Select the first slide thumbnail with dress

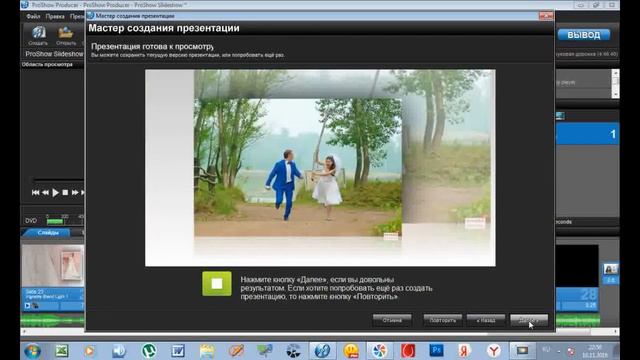[x=53, y=266]
